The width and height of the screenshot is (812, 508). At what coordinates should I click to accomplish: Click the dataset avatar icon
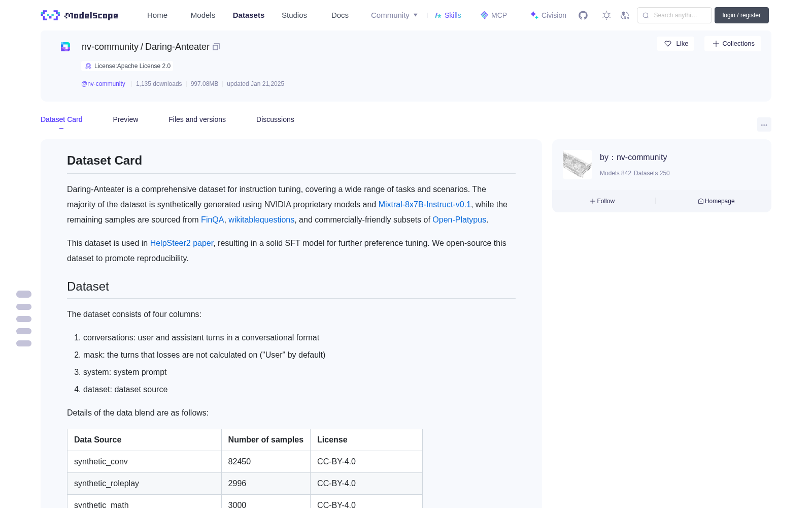pyautogui.click(x=65, y=47)
